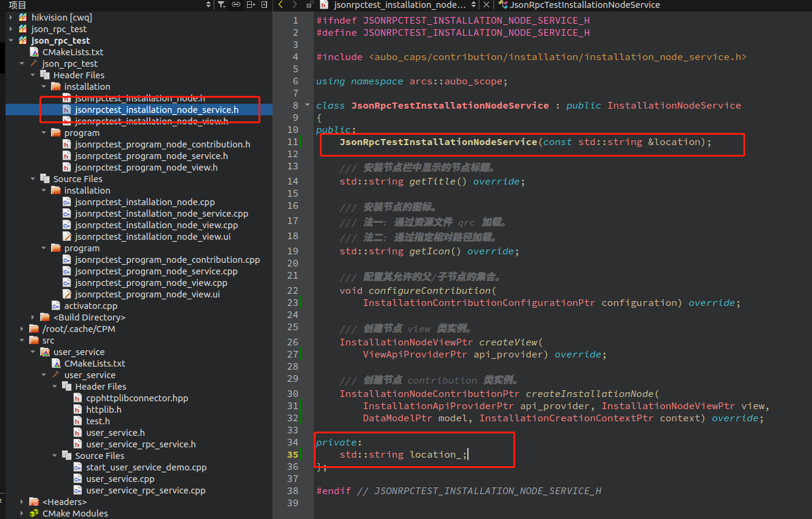812x519 pixels.
Task: Click the icon of jsonrpctest_program_node_view.ui
Action: [x=67, y=294]
